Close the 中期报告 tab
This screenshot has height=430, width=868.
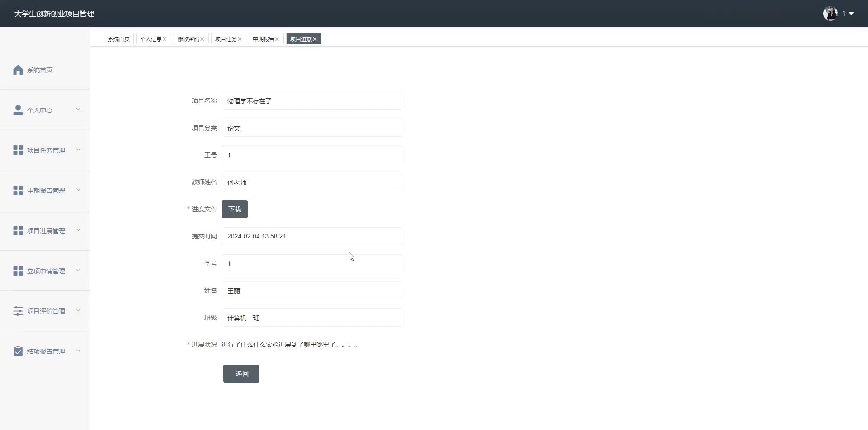(x=277, y=39)
